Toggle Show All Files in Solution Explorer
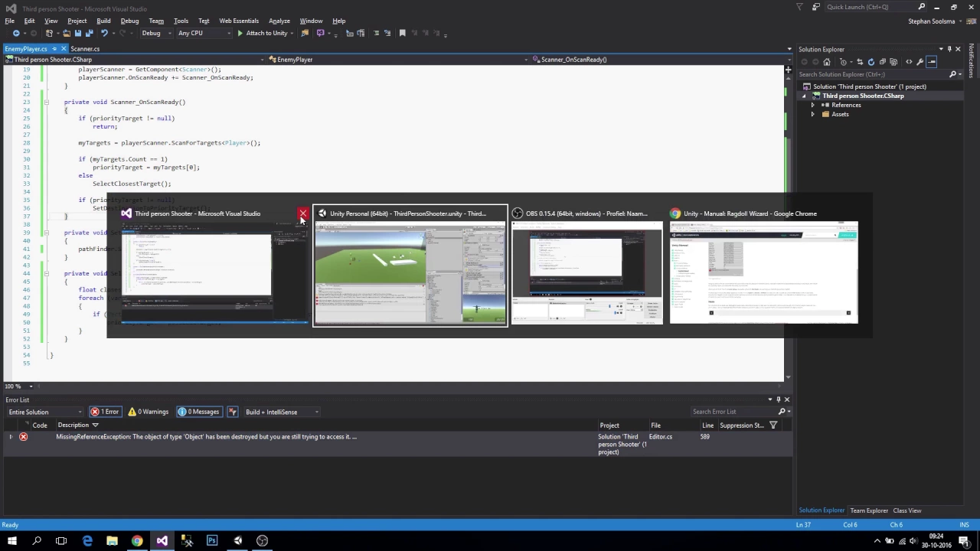 click(x=893, y=62)
